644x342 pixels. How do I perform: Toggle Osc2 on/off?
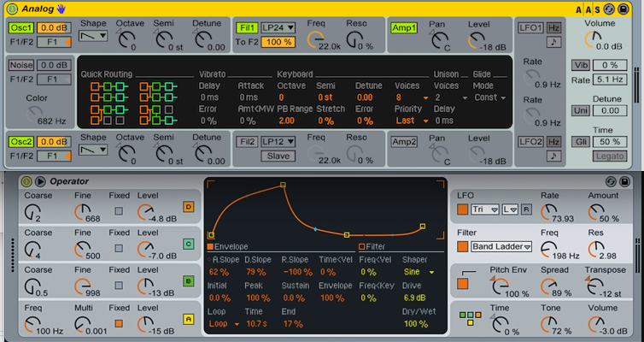pyautogui.click(x=21, y=141)
